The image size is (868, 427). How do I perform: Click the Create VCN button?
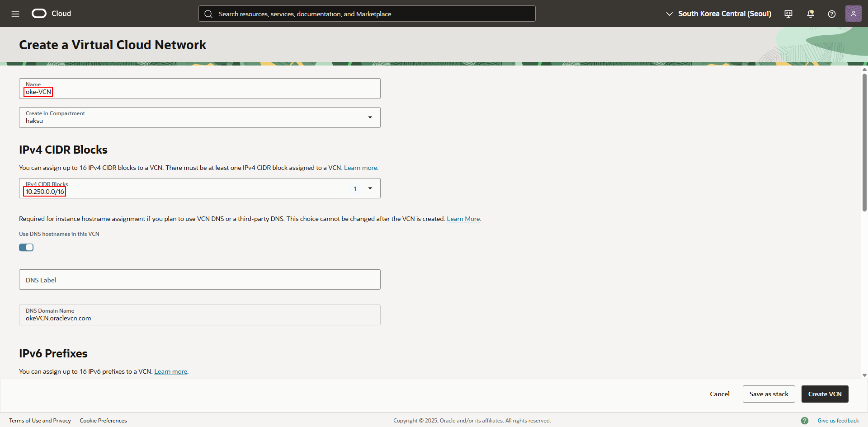(x=825, y=394)
